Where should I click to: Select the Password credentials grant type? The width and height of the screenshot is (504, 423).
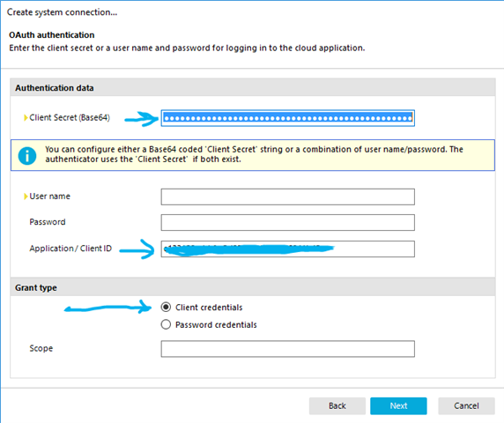[166, 324]
